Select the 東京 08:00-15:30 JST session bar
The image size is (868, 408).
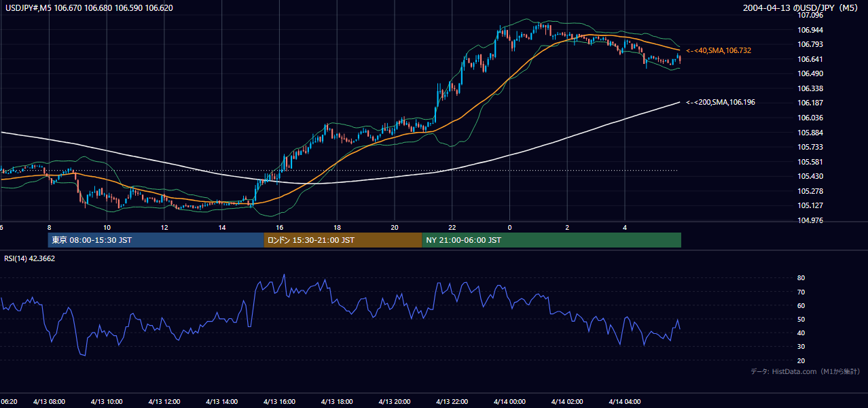[156, 240]
